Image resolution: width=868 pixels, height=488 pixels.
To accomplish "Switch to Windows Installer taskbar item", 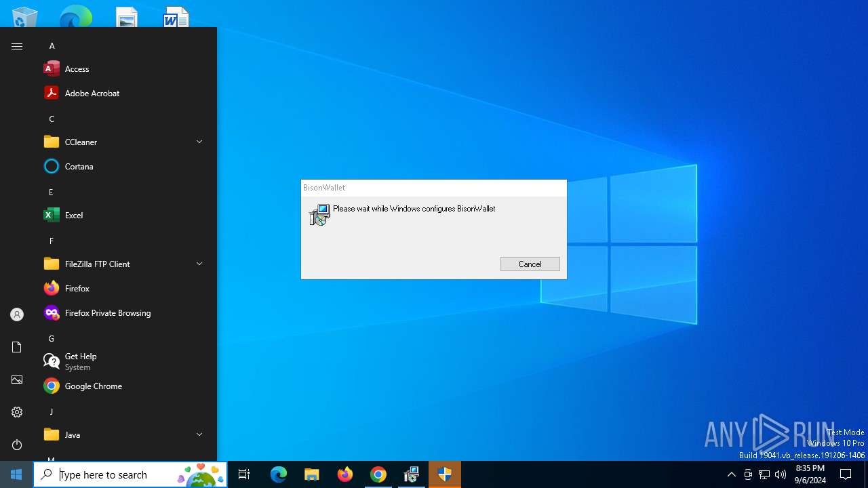I will (x=412, y=474).
